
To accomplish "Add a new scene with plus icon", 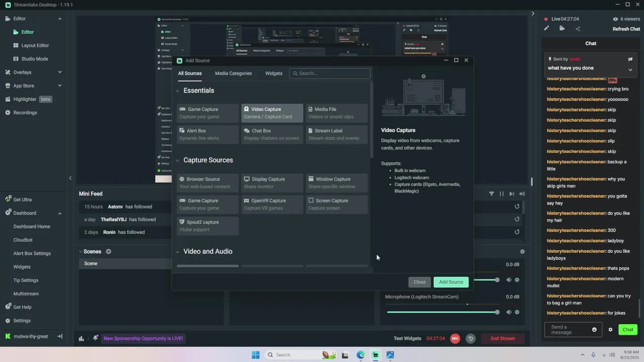I will click(x=108, y=251).
